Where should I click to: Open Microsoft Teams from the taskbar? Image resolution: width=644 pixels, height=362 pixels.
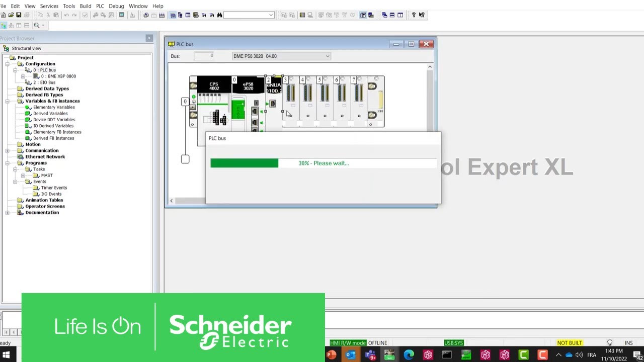(x=370, y=355)
